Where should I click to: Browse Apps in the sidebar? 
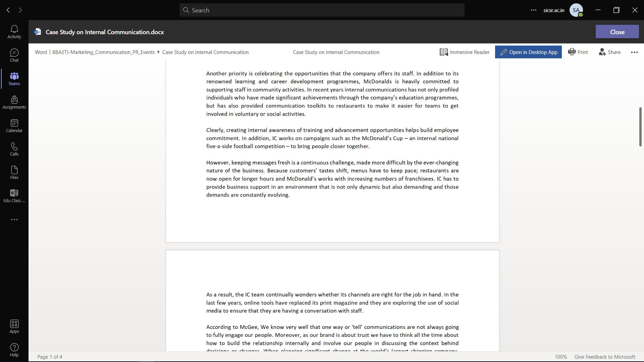[14, 326]
